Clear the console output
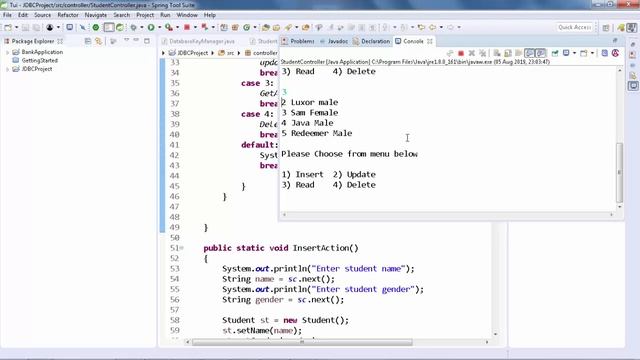 pyautogui.click(x=497, y=53)
